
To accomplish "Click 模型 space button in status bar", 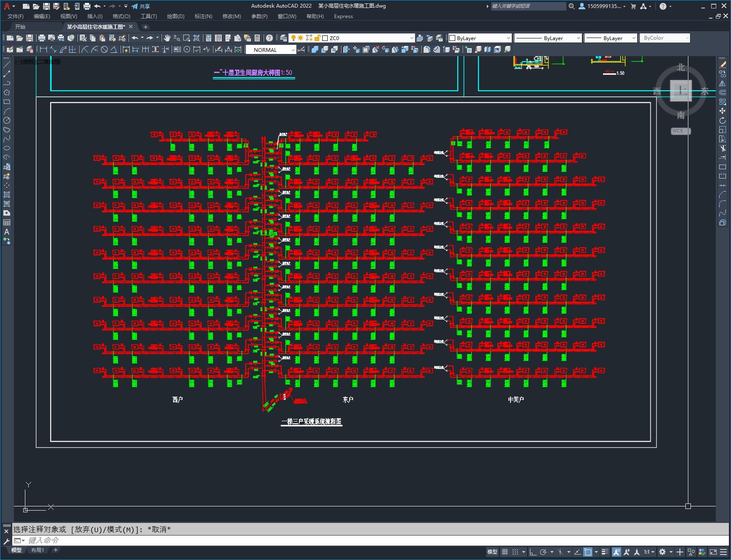I will pos(492,552).
